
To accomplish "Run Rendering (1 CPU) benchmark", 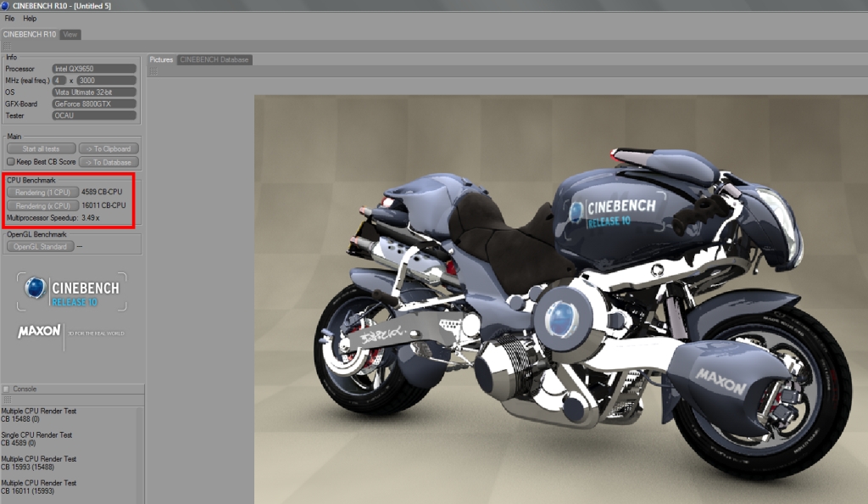I will click(x=42, y=193).
